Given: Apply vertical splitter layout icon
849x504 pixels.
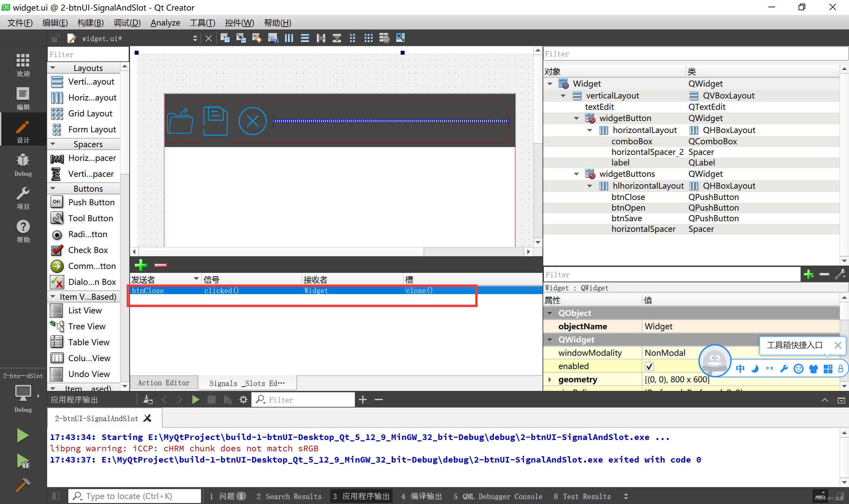Looking at the screenshot, I should pyautogui.click(x=337, y=38).
